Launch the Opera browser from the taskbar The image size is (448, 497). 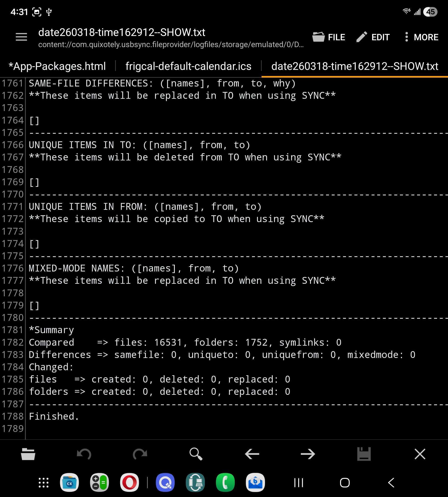(130, 482)
